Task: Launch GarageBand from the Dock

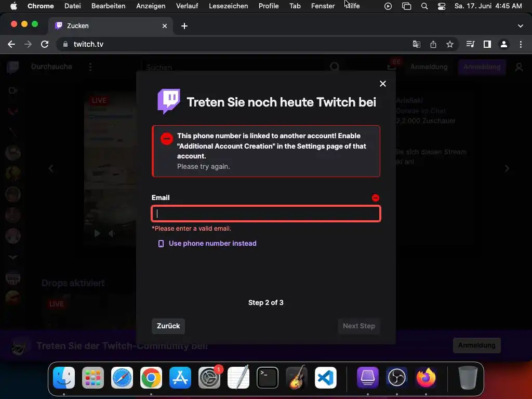Action: tap(297, 378)
